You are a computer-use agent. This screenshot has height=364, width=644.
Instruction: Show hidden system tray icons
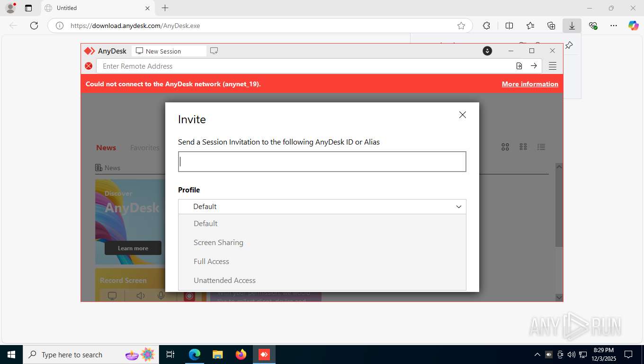(537, 355)
